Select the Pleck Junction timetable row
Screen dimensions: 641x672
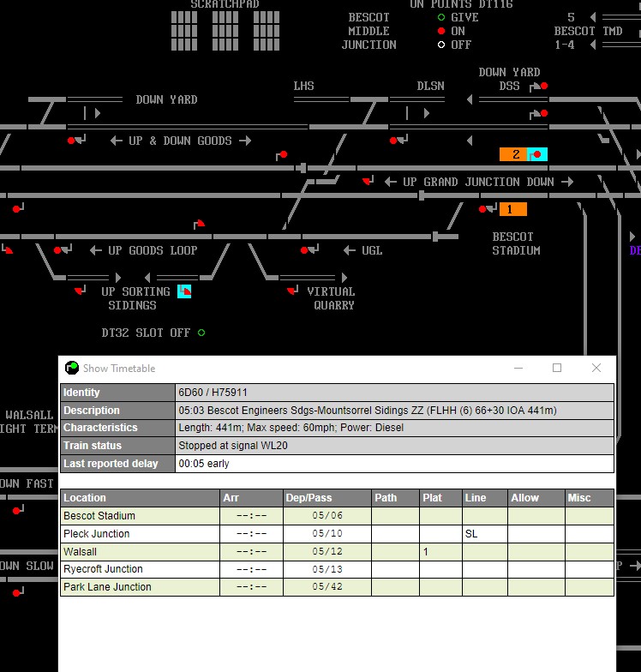click(x=338, y=534)
